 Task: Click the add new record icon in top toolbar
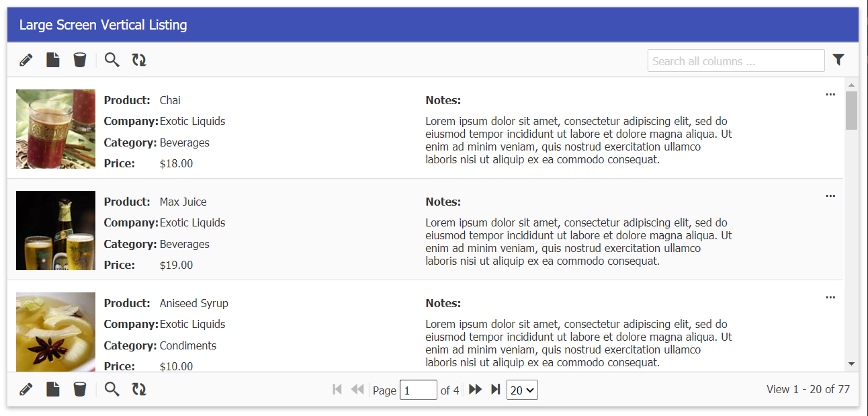(53, 60)
